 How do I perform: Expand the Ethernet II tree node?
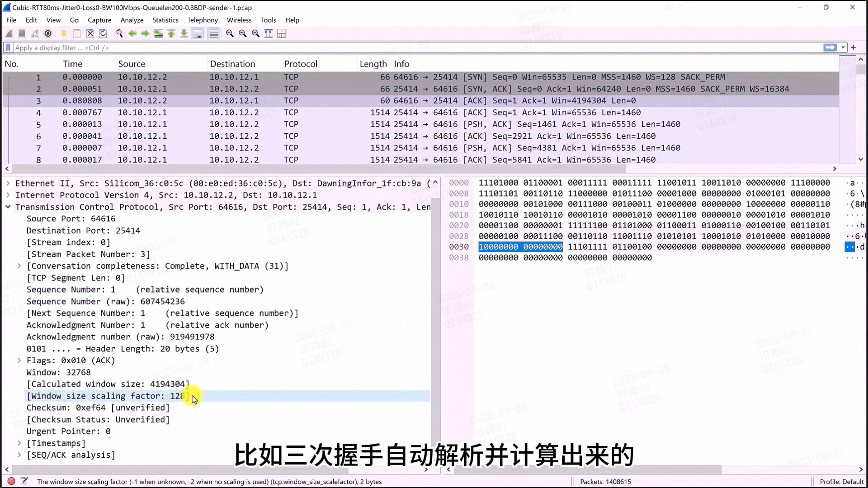[8, 183]
